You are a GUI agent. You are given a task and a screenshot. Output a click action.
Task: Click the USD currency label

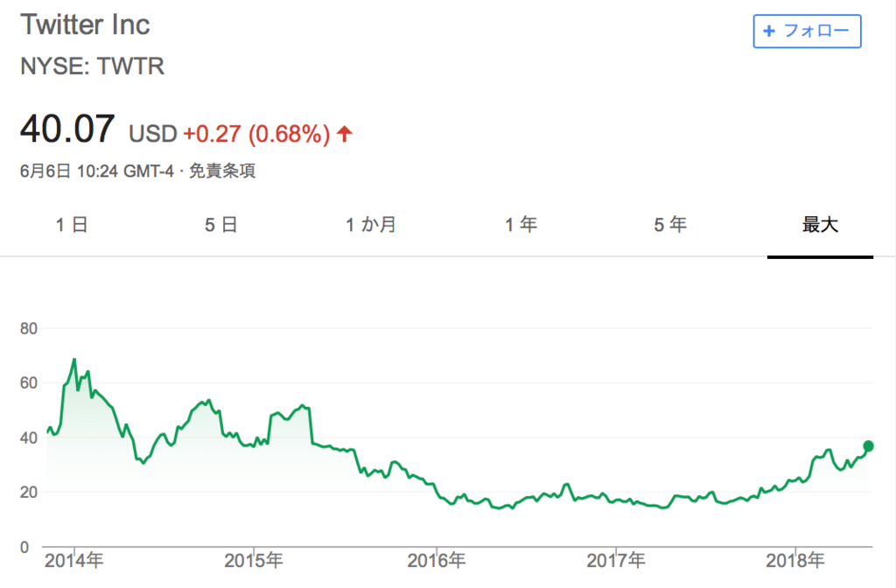[152, 134]
